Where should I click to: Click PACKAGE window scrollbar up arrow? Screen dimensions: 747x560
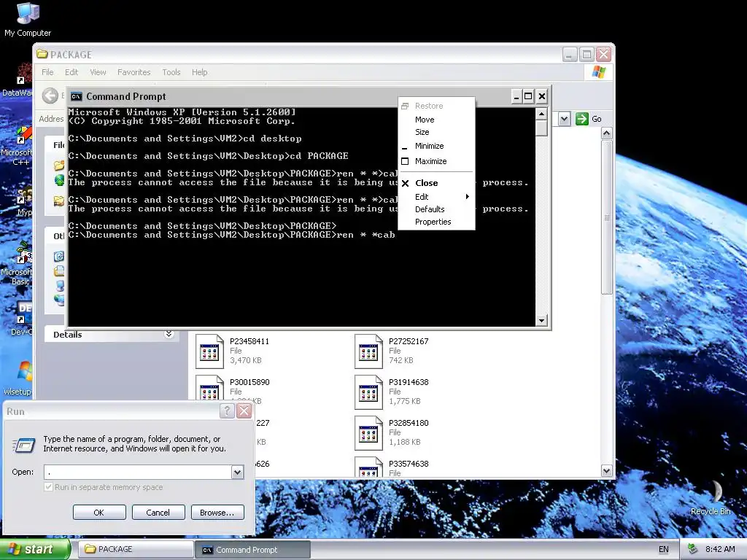(x=606, y=133)
